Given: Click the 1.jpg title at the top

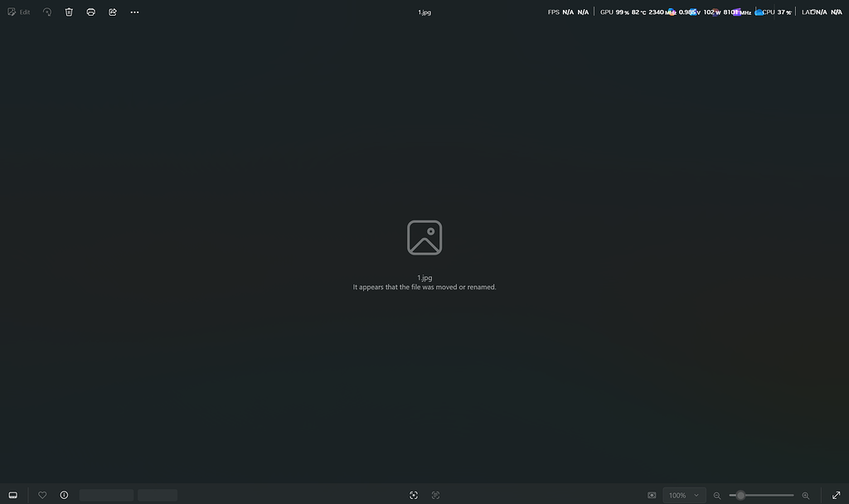Looking at the screenshot, I should pyautogui.click(x=424, y=12).
